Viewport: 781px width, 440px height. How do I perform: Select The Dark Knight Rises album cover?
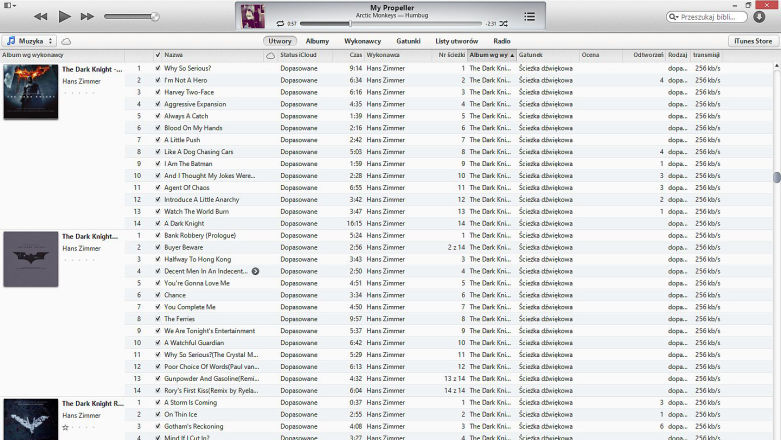(x=31, y=419)
